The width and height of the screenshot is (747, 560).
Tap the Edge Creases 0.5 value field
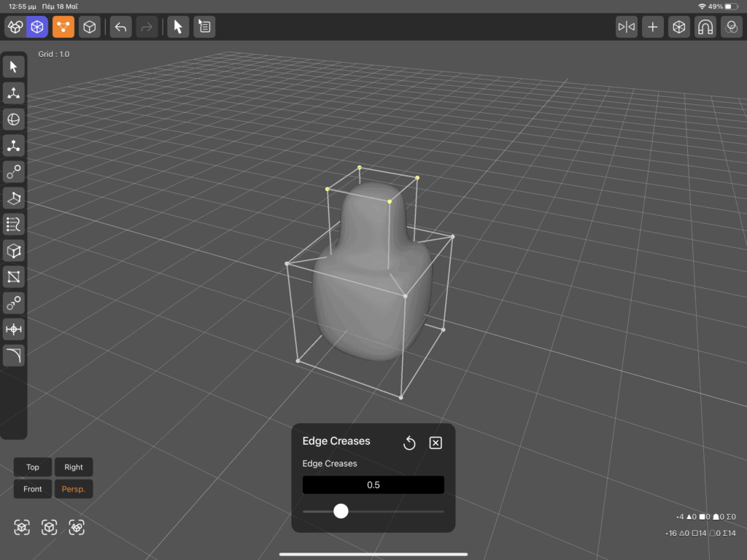click(373, 485)
